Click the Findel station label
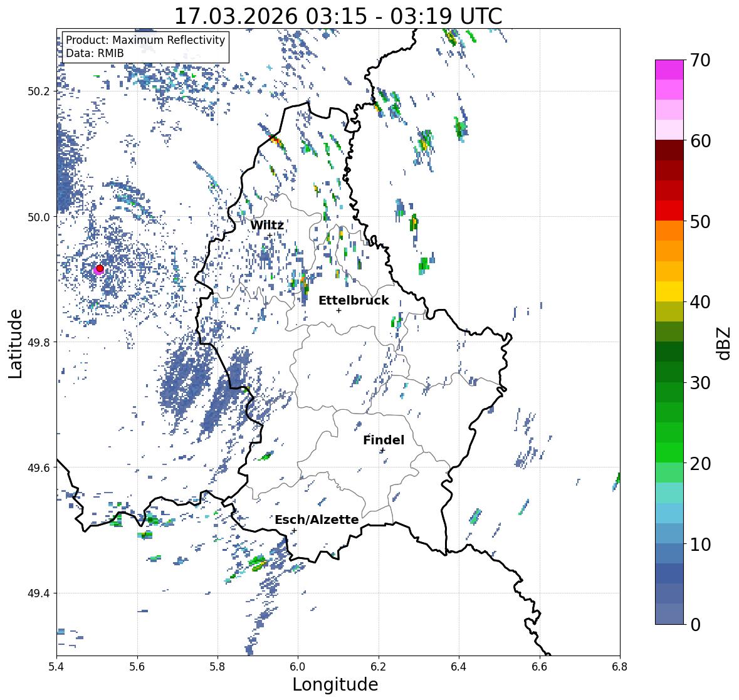The height and width of the screenshot is (700, 739). [x=384, y=440]
